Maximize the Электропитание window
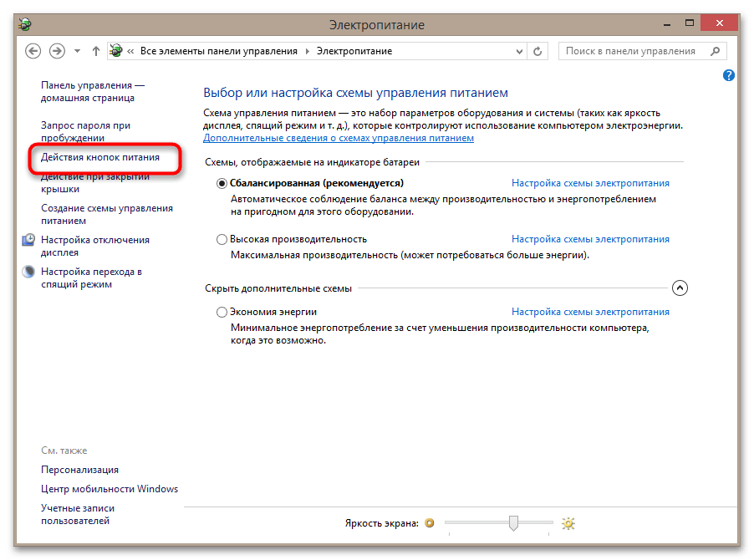The image size is (754, 560). 690,23
